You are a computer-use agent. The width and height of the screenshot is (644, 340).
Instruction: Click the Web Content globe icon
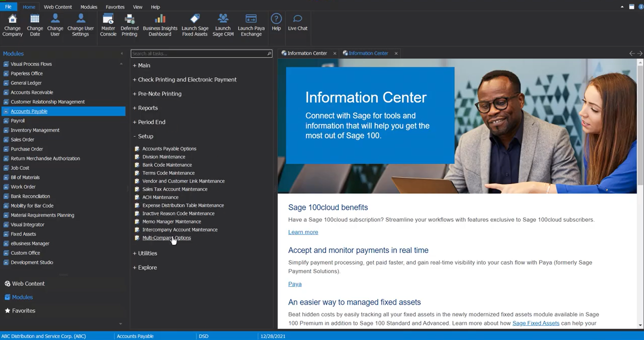[7, 284]
